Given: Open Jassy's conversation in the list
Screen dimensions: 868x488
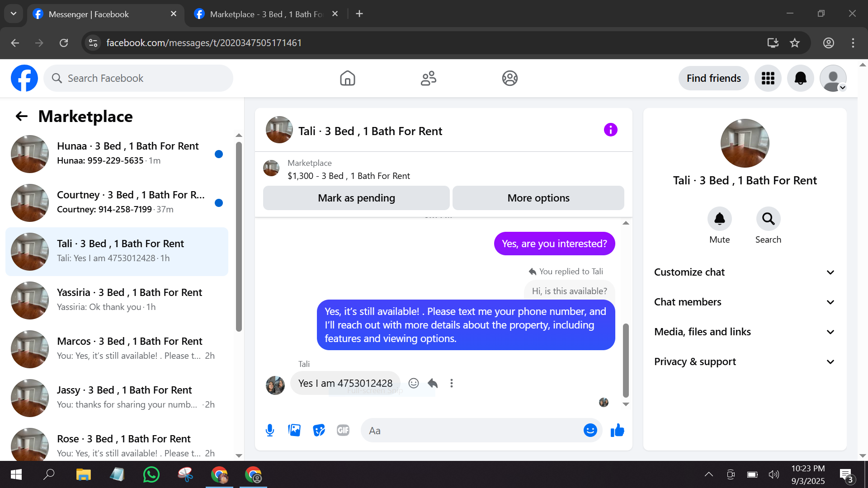Looking at the screenshot, I should click(x=117, y=398).
